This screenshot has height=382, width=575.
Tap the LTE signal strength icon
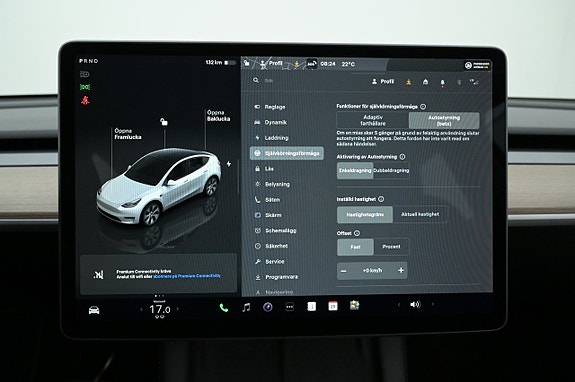pos(474,82)
